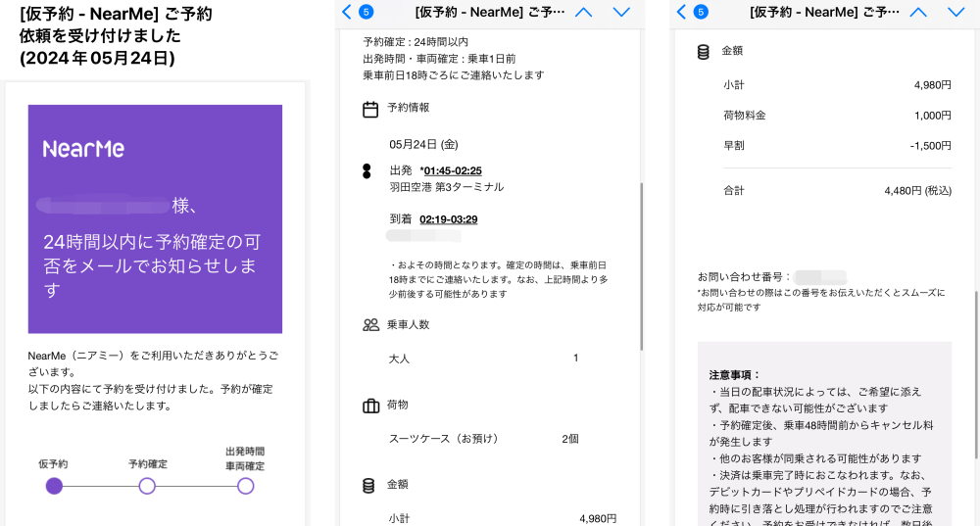Viewport: 980px width, 526px height.
Task: Click the calendar icon beside 予約情報
Action: 370,110
